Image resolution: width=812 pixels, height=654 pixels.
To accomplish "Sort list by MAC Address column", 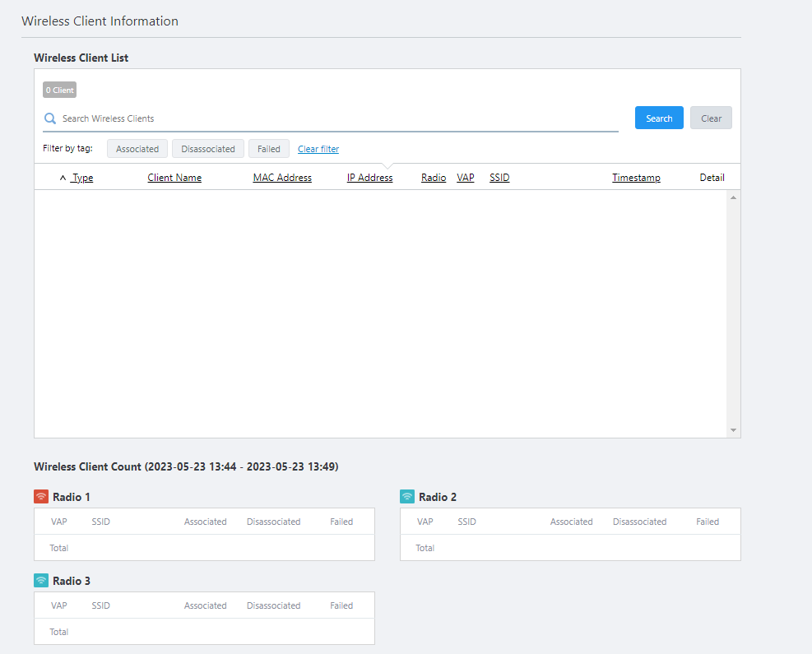I will [282, 178].
